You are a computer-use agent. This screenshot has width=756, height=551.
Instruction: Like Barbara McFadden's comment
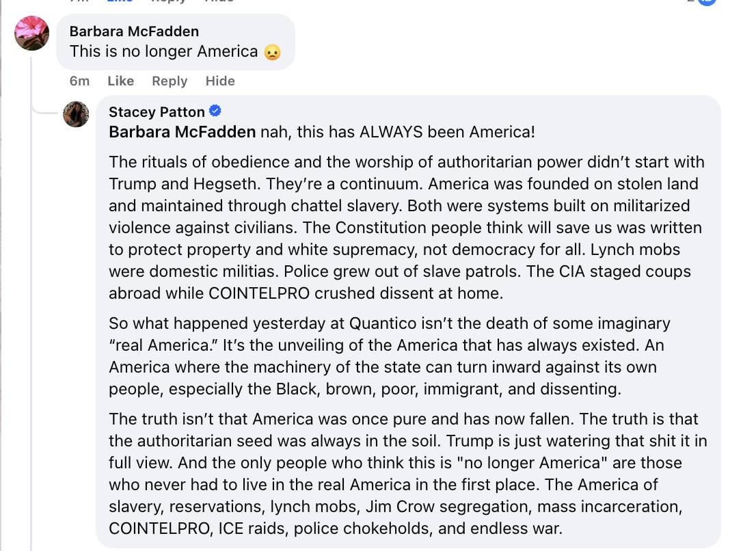[120, 81]
